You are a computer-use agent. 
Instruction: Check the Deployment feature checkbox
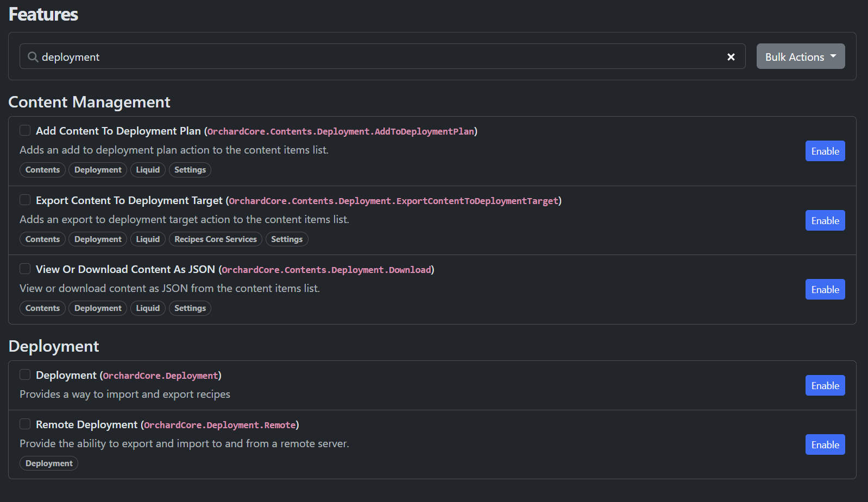pos(25,374)
